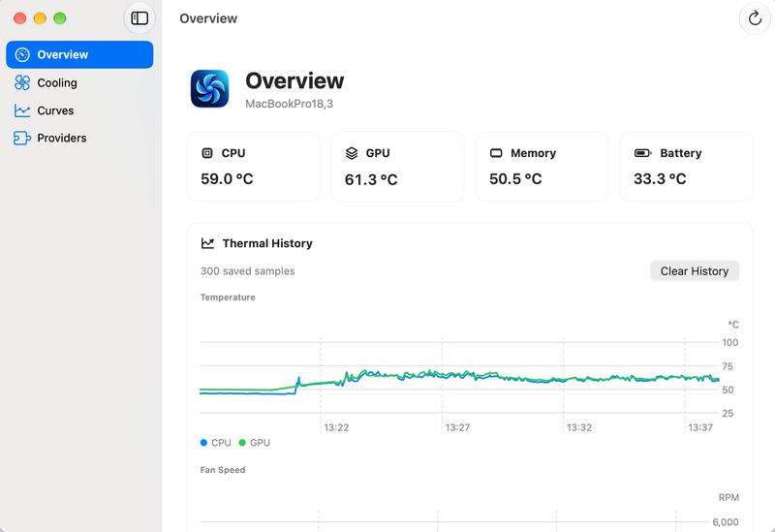Click the Thermal History heading
This screenshot has height=532, width=775.
coord(267,243)
